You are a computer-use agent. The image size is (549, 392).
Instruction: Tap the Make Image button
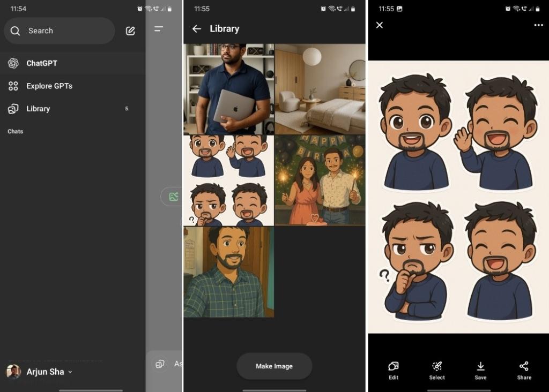pos(274,366)
